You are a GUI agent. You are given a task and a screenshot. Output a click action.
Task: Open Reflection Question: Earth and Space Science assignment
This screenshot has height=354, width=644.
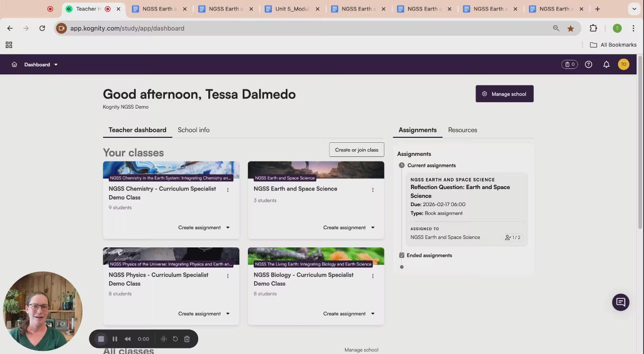click(460, 191)
